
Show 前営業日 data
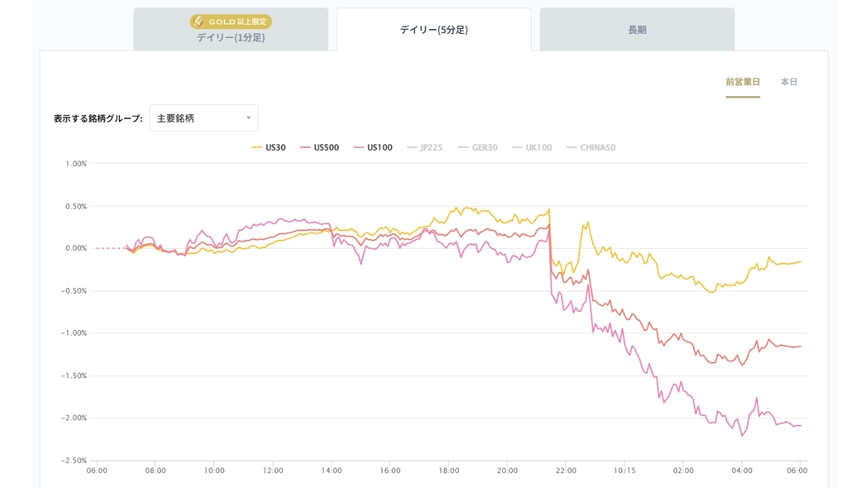[x=743, y=82]
